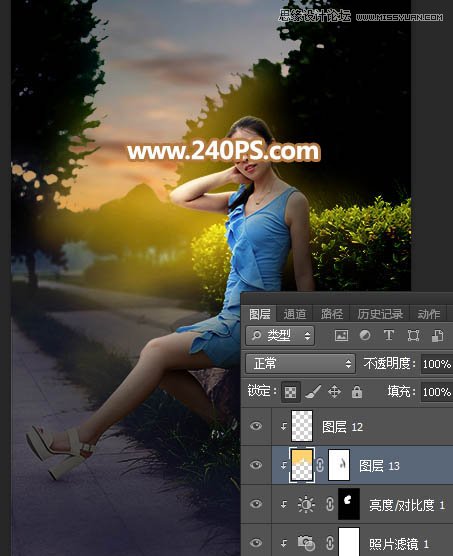This screenshot has height=556, width=453.
Task: Filter layers by pixel image icon
Action: point(341,335)
